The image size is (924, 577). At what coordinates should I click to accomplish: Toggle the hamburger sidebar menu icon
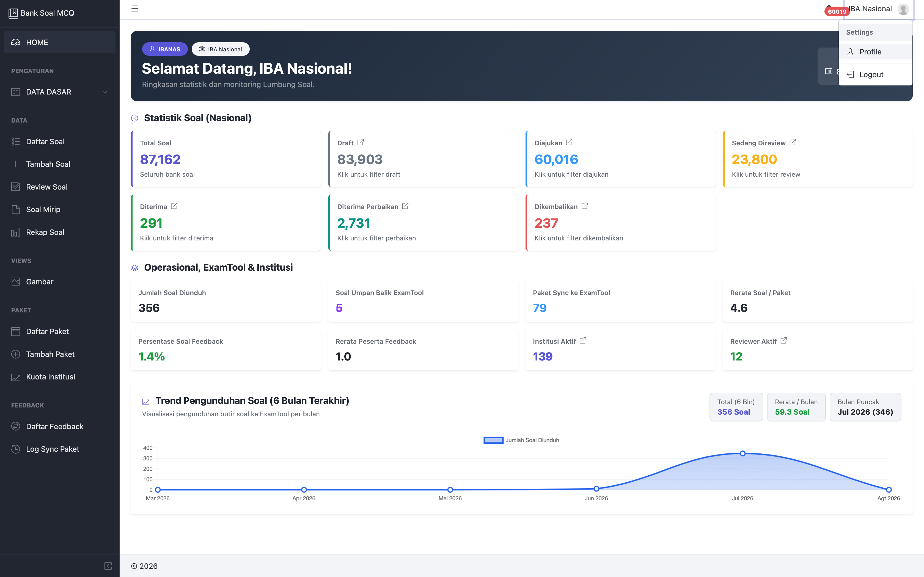tap(135, 9)
